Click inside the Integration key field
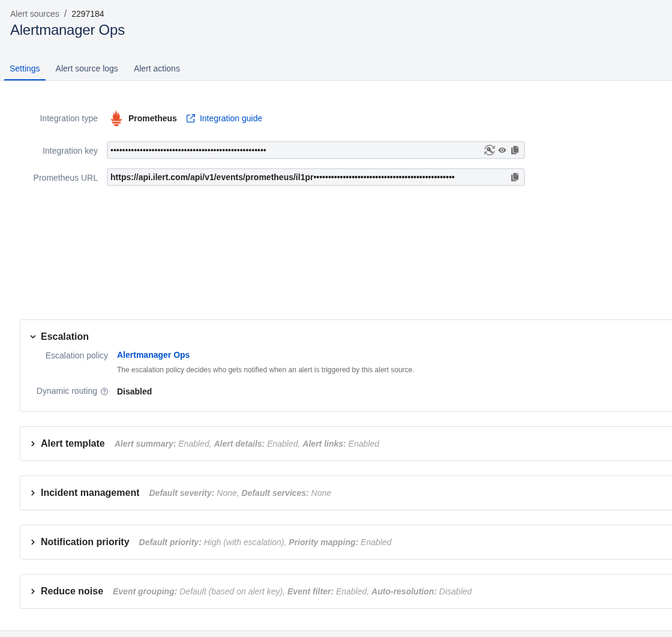 point(294,150)
